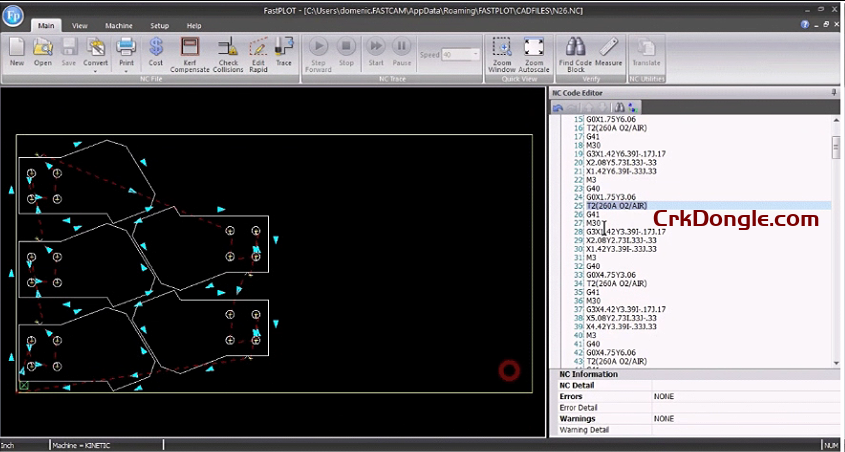Open Find Code Block binoculars tool
Image resolution: width=845 pixels, height=452 pixels.
tap(575, 48)
